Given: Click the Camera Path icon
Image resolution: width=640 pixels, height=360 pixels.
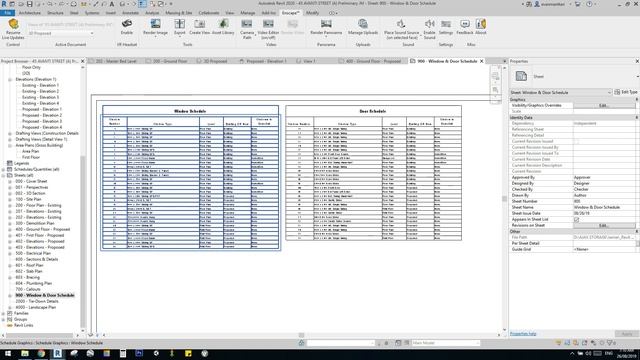Looking at the screenshot, I should pos(247,24).
